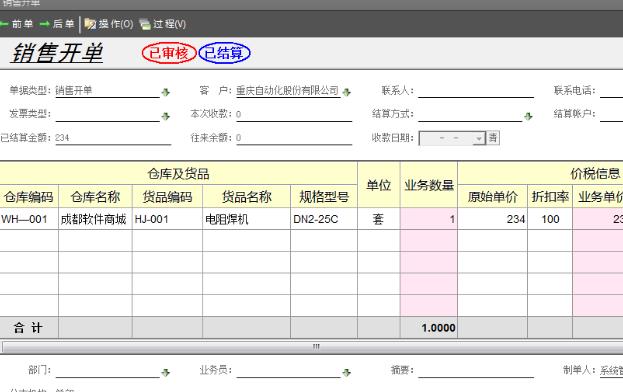Select the 规格型号 column header
This screenshot has height=392, width=623.
coord(324,197)
